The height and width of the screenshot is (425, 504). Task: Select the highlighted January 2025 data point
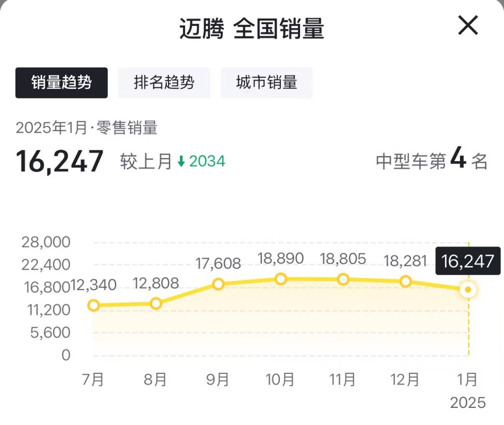pyautogui.click(x=468, y=289)
